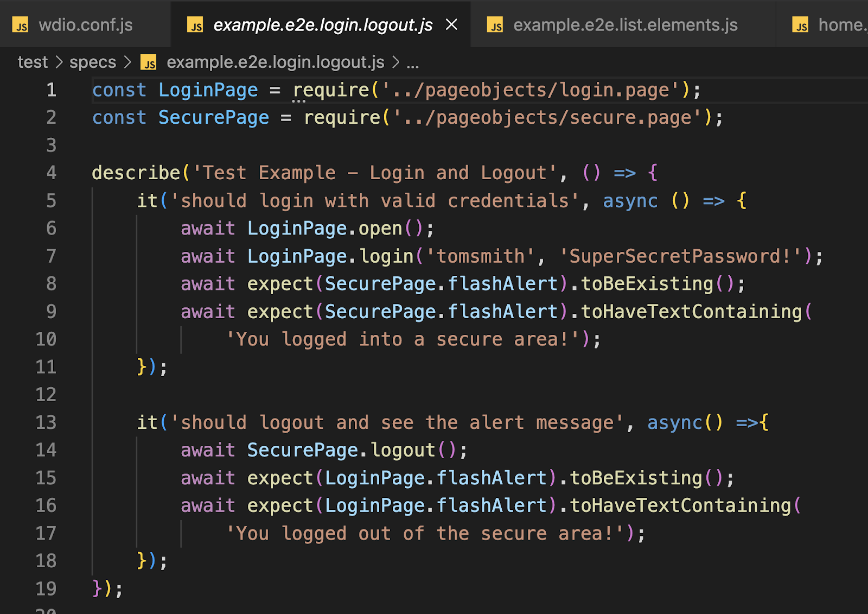Click the 'open' method on line 6
The height and width of the screenshot is (614, 868).
click(x=380, y=228)
